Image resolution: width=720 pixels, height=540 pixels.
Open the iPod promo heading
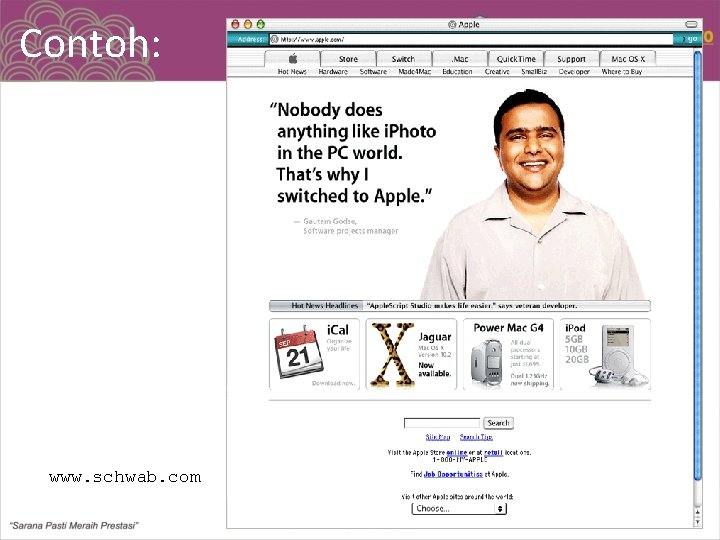(575, 328)
